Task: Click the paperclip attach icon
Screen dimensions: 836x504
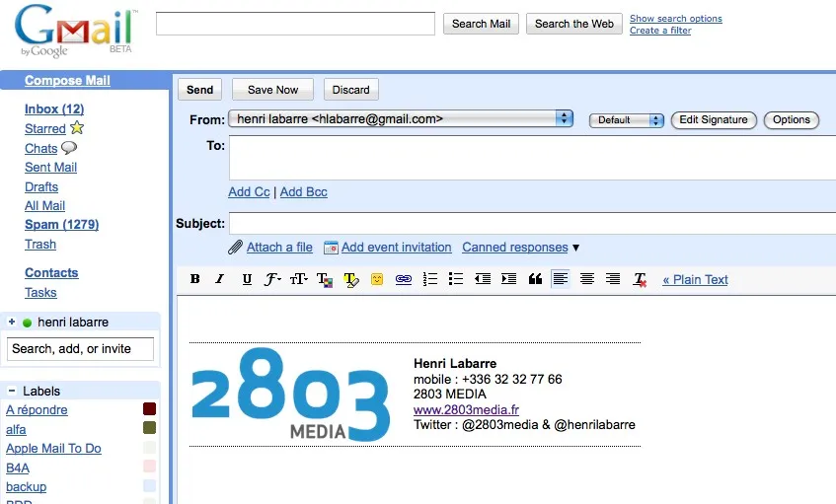Action: [x=235, y=248]
